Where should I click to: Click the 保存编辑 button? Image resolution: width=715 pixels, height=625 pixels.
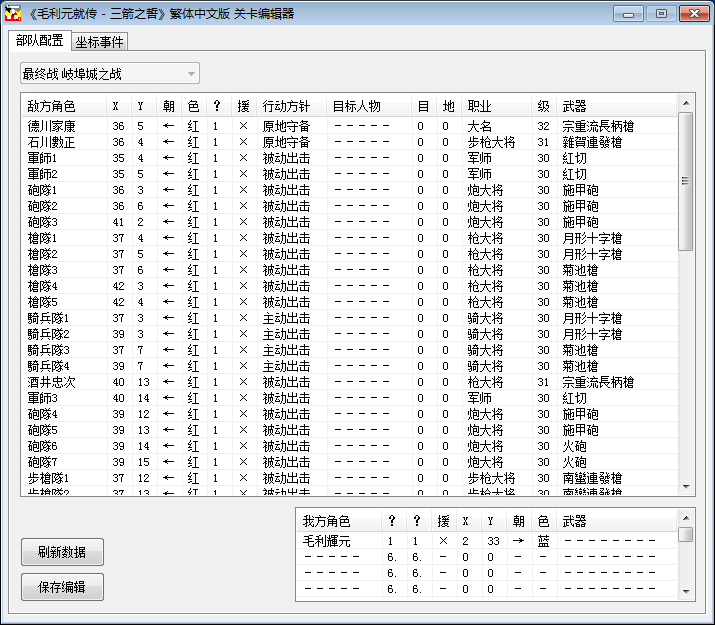click(62, 587)
